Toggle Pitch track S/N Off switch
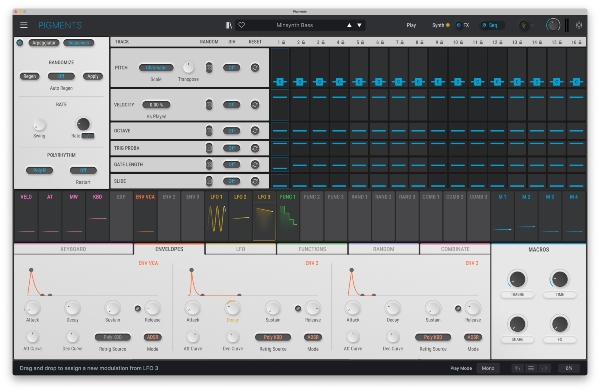 tap(232, 67)
